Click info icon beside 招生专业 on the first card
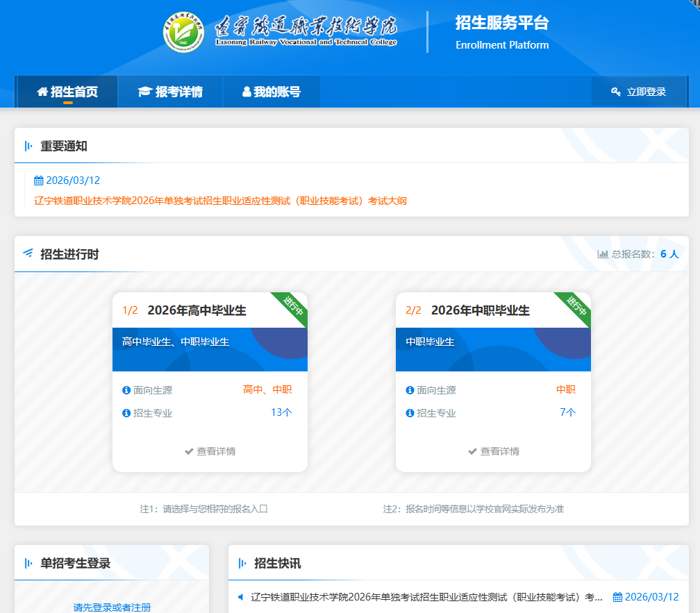Image resolution: width=700 pixels, height=613 pixels. tap(126, 413)
